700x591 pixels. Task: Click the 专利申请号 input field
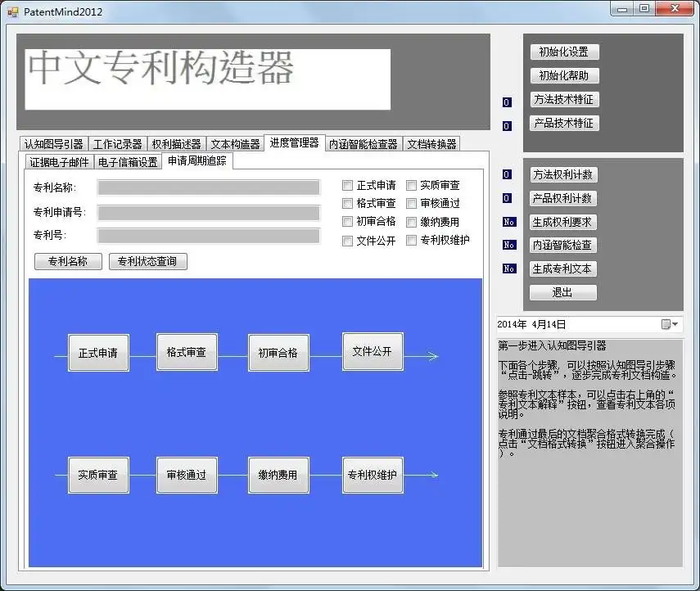click(209, 213)
